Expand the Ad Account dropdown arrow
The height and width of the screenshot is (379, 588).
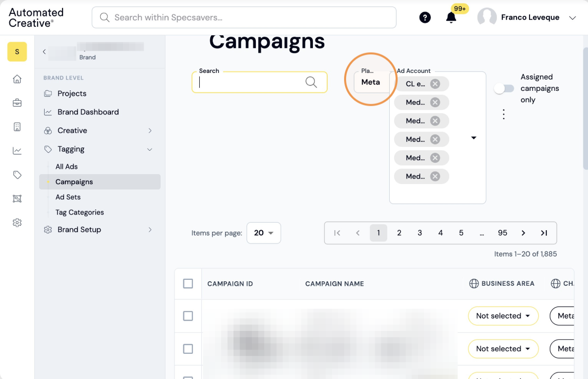pyautogui.click(x=473, y=138)
